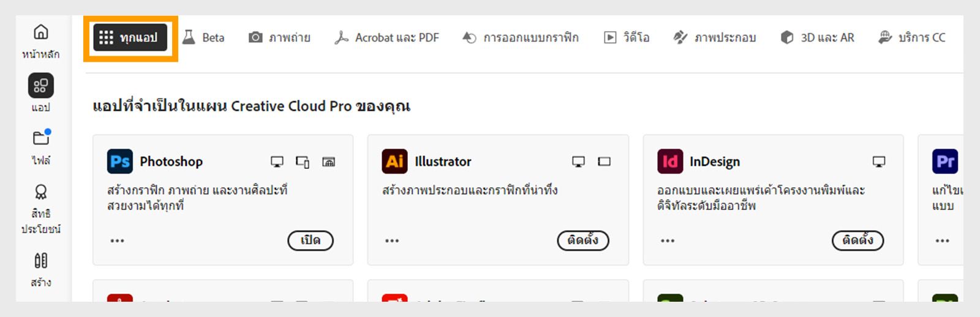
Task: Click the InDesign Id app icon
Action: point(670,162)
